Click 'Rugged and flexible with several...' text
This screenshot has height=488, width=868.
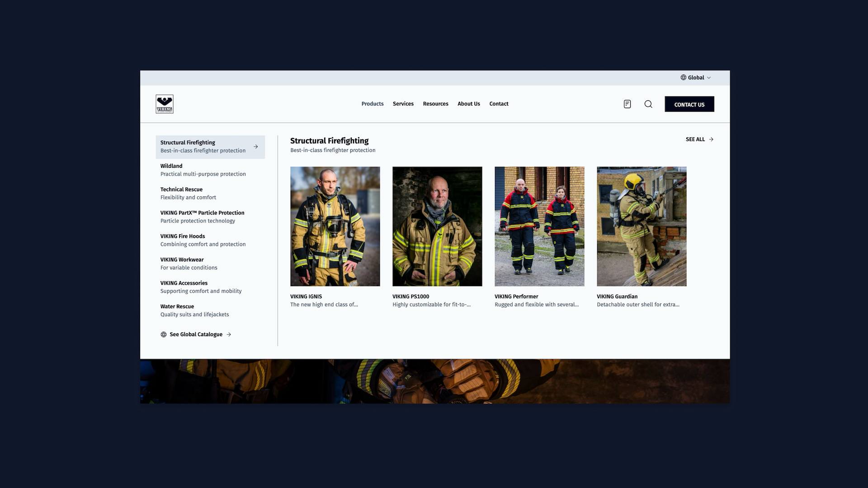point(537,305)
